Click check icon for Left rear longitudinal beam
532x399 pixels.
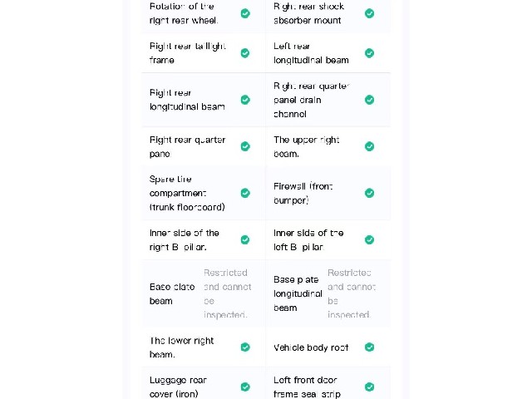pos(369,53)
